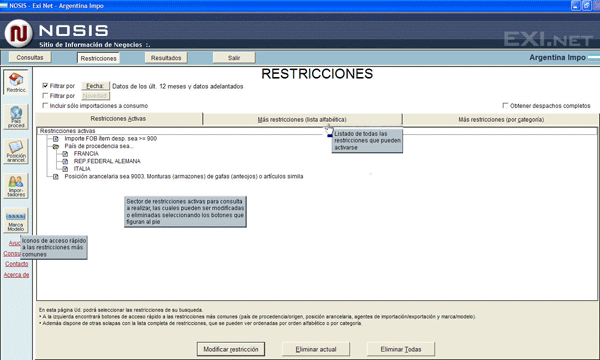Enable Incluir sólo importaciones a consumo

tap(45, 106)
